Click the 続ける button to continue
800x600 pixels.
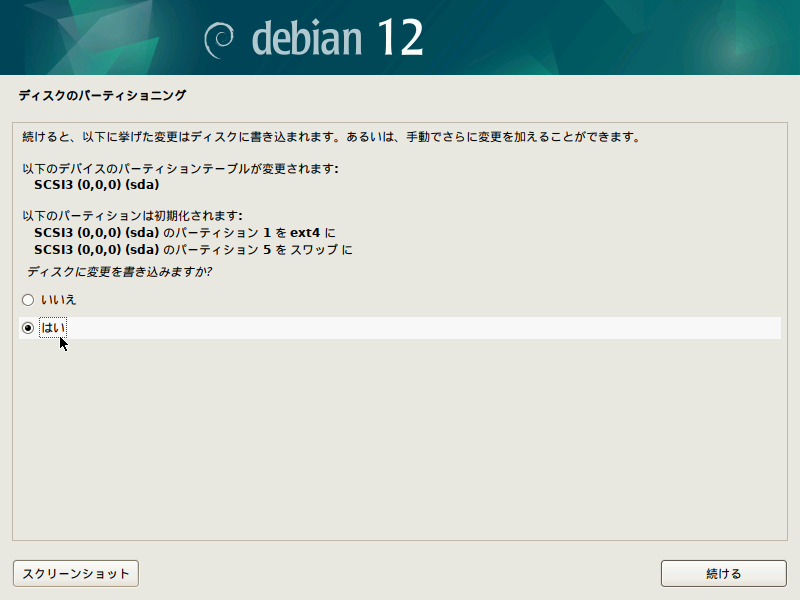pyautogui.click(x=723, y=573)
